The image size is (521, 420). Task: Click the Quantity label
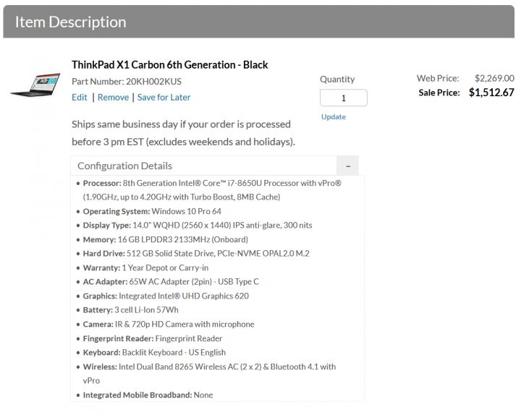[x=337, y=80]
